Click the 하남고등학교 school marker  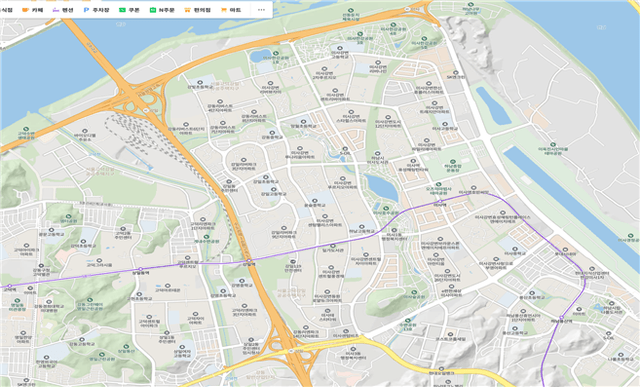362,227
